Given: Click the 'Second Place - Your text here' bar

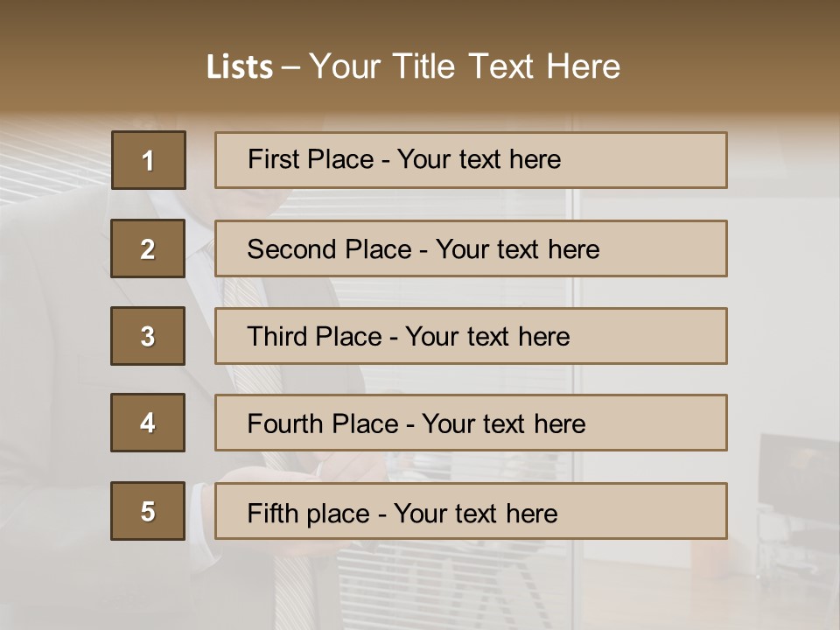Looking at the screenshot, I should [x=471, y=248].
